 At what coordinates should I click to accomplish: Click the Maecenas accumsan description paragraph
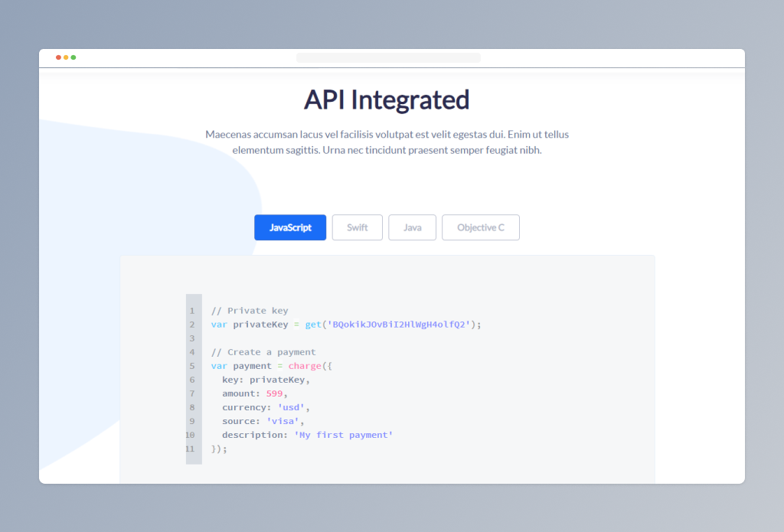(x=387, y=142)
